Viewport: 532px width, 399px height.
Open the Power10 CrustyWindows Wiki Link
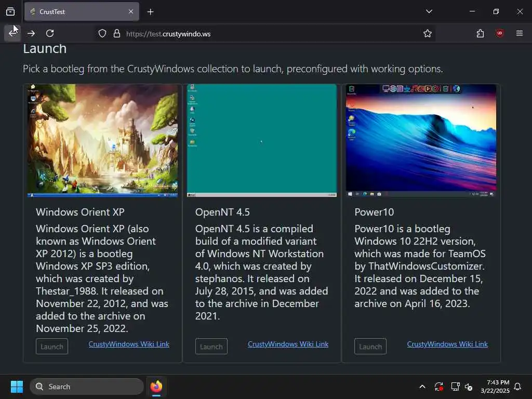(447, 344)
